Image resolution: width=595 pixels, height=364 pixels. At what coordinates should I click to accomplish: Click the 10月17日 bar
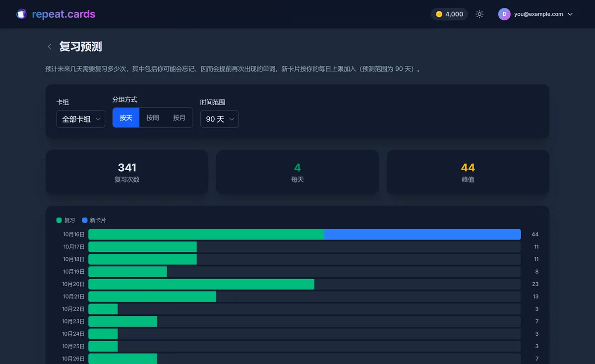pyautogui.click(x=142, y=247)
